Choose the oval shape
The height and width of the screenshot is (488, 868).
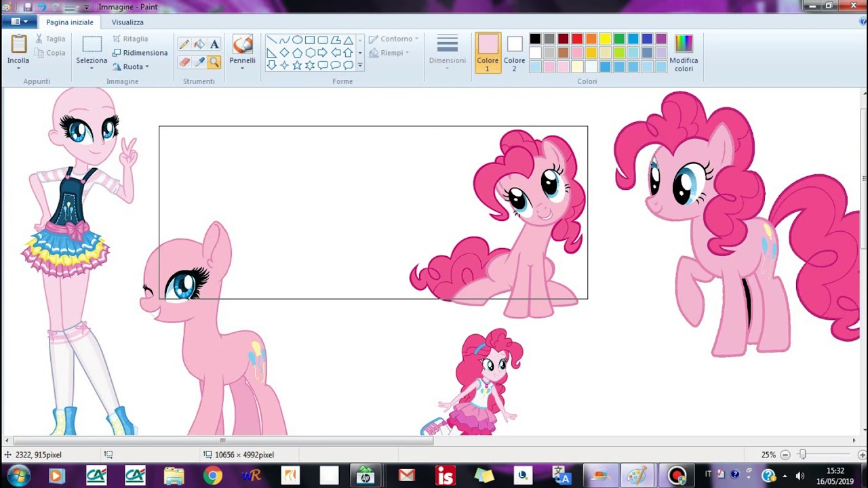[297, 40]
